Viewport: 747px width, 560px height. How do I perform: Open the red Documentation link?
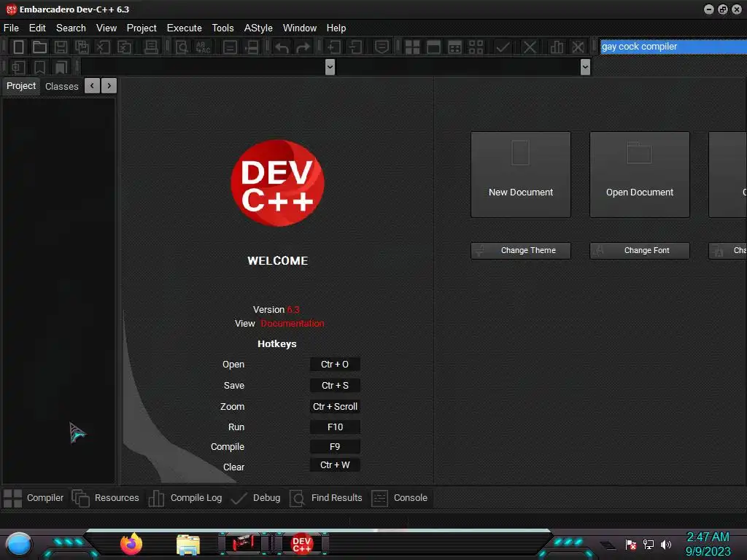pyautogui.click(x=293, y=323)
